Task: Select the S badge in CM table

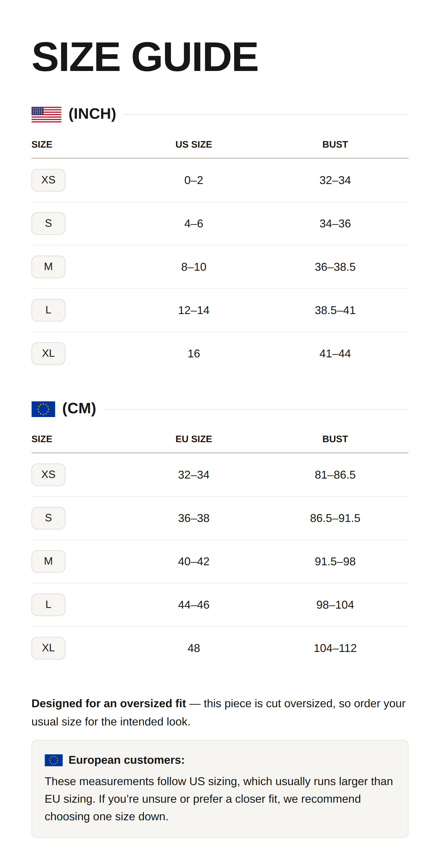Action: click(48, 518)
